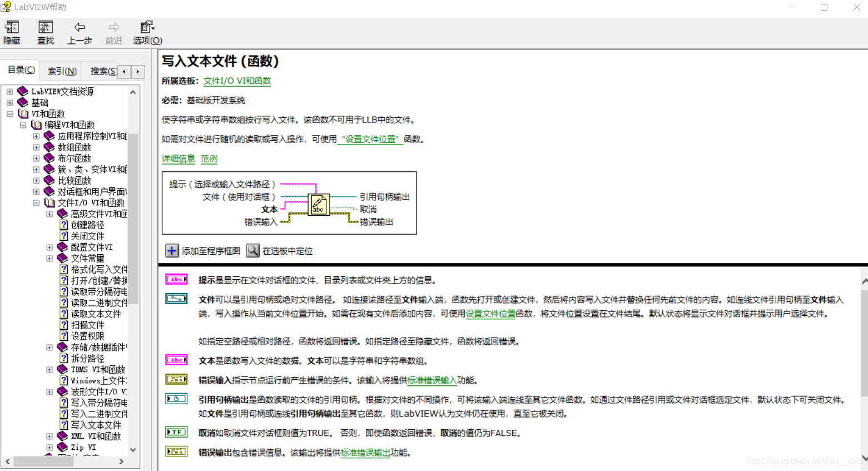This screenshot has width=868, height=471.
Task: Open the 选项(O) toolbar menu
Action: coord(147,33)
